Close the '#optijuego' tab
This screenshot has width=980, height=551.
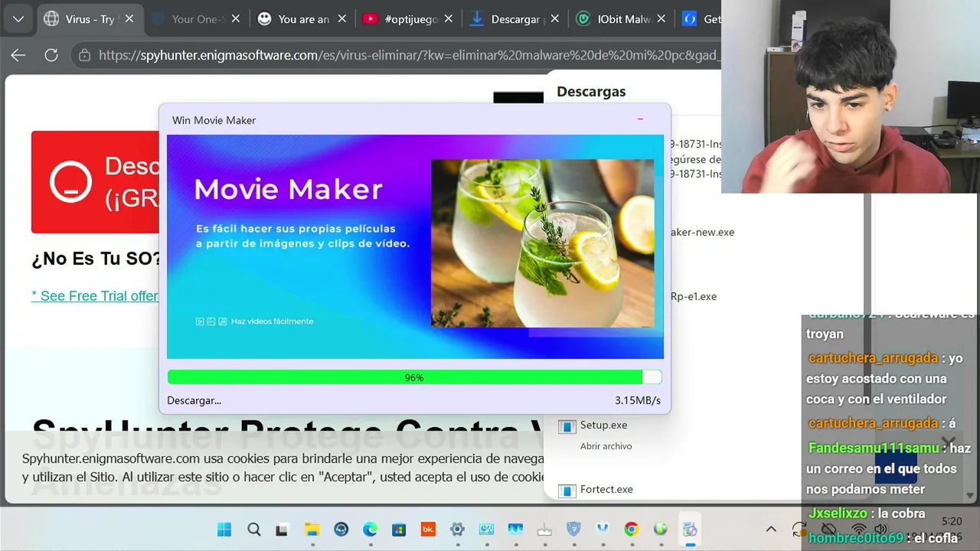[x=448, y=19]
